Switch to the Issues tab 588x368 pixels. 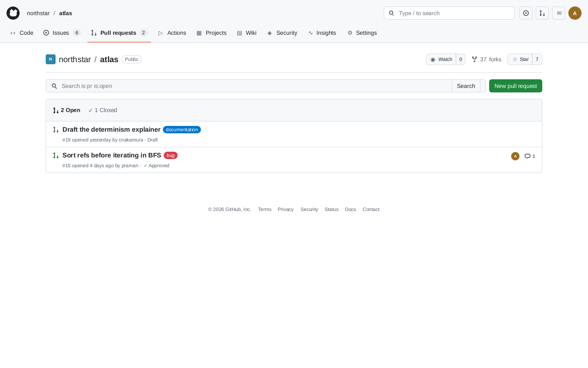click(x=62, y=33)
